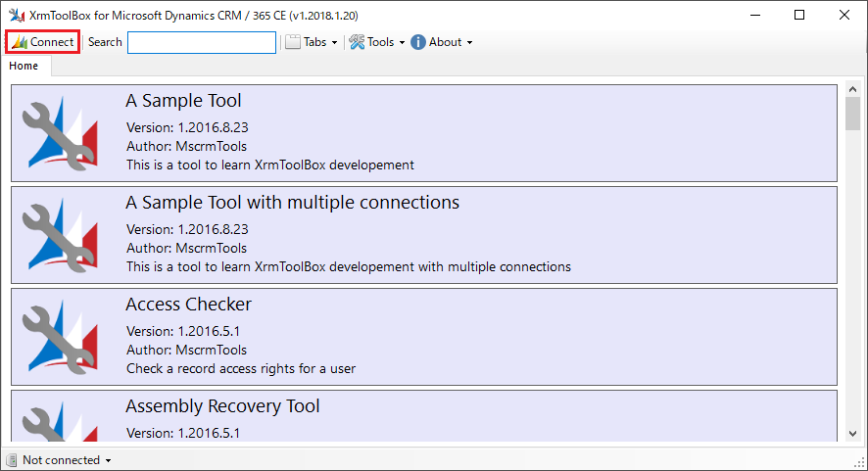Open A Sample Tool title
Screen dimensions: 868x471
[x=183, y=101]
